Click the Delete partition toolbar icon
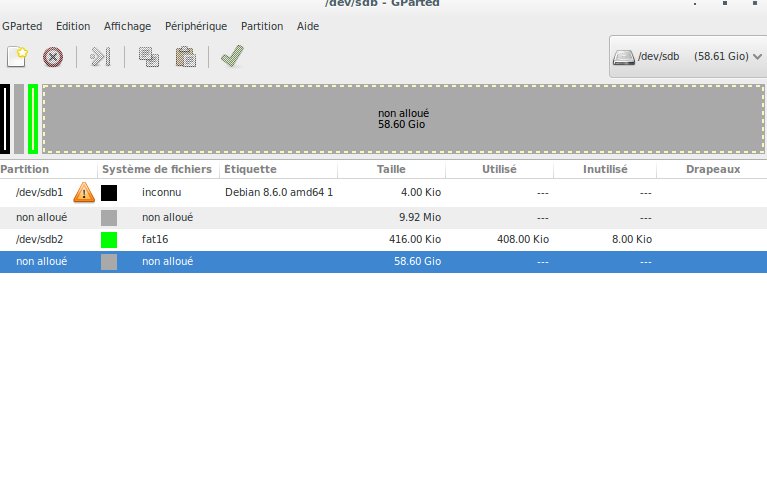 pyautogui.click(x=53, y=57)
